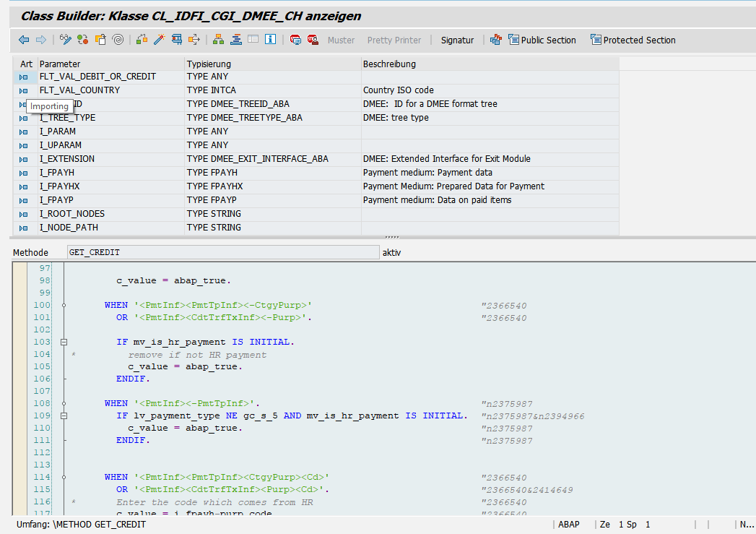Click the Beschreibung column header
Image resolution: width=756 pixels, height=534 pixels.
(x=490, y=64)
